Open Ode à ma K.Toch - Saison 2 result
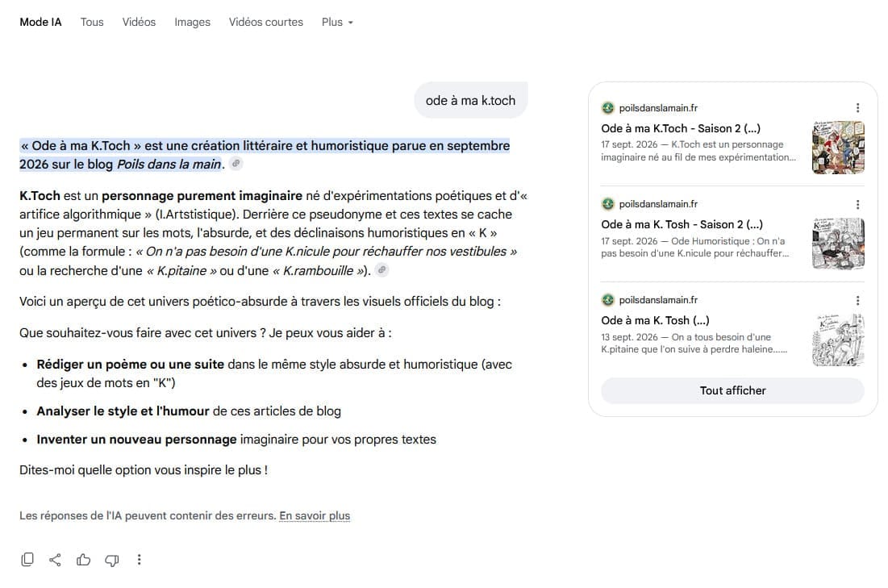The image size is (888, 588). [681, 128]
